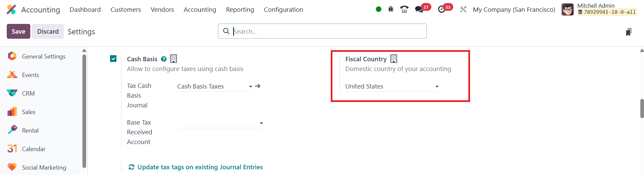Open internal link arrow for Cash Basis Taxes
Screen dimensions: 644x175
(x=258, y=86)
